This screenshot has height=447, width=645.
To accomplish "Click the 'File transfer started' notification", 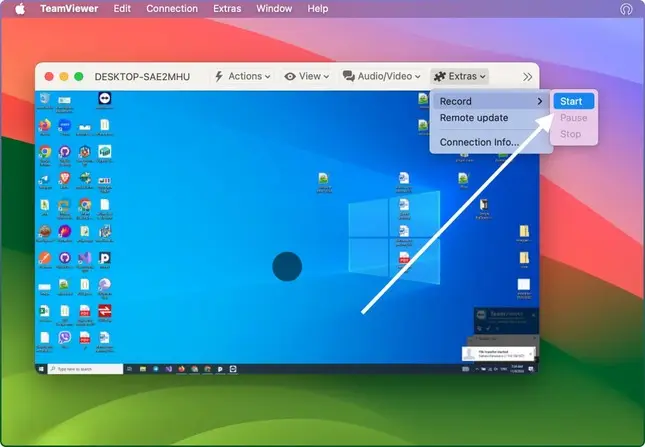I will [498, 354].
